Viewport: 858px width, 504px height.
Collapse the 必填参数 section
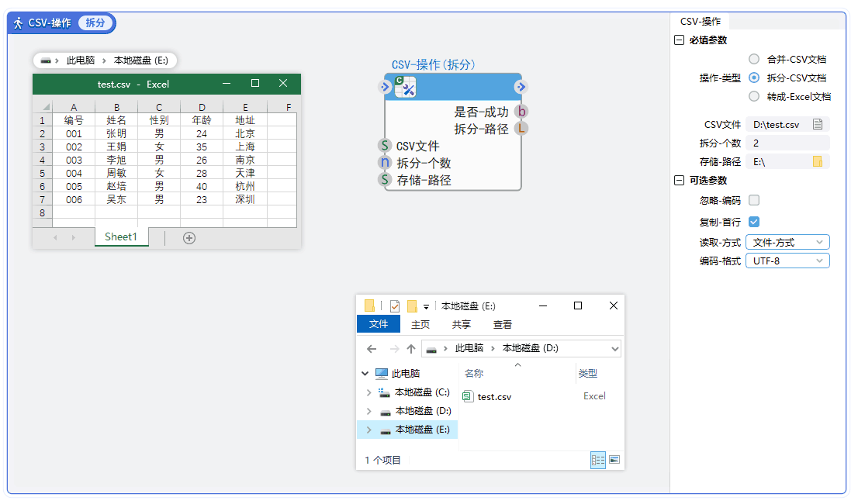(679, 40)
